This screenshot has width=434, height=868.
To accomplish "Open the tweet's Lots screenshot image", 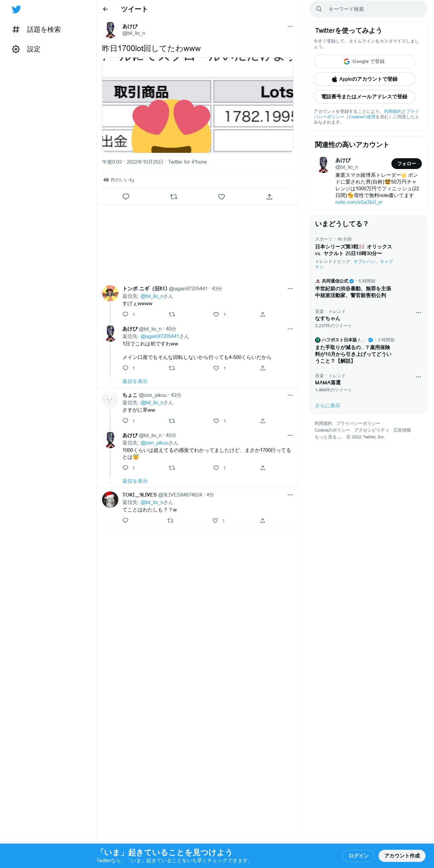I will (198, 105).
